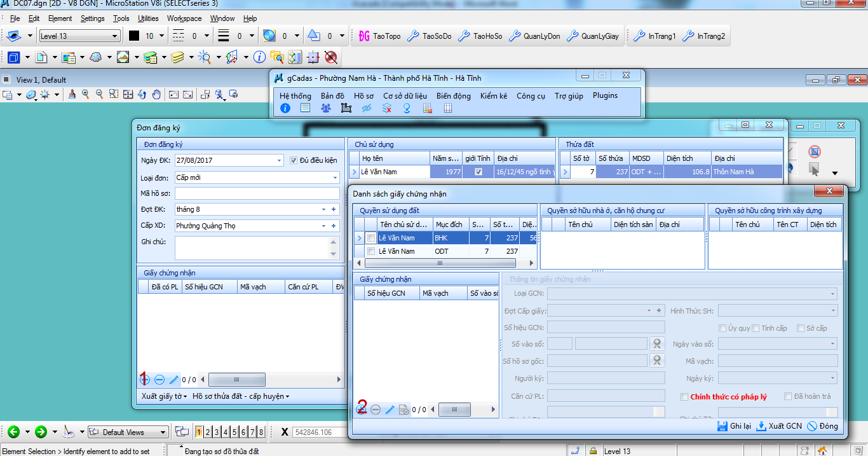Image resolution: width=868 pixels, height=456 pixels.
Task: Click the TaoTopo toolbar icon
Action: [x=364, y=36]
